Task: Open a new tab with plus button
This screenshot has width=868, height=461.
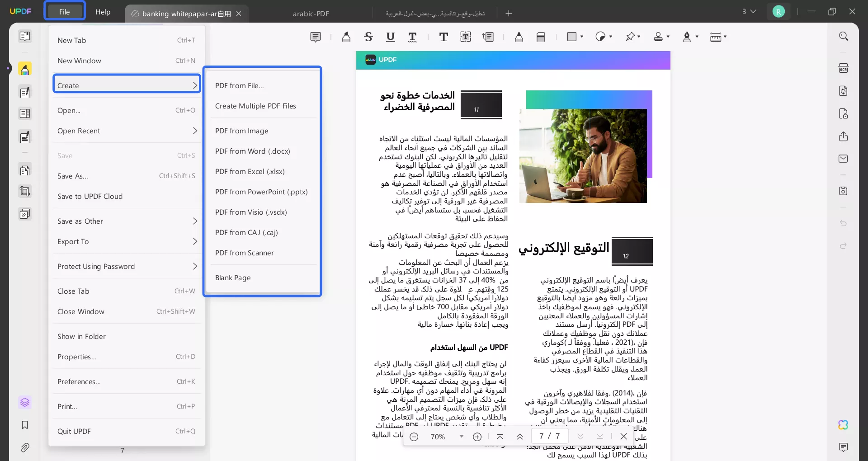Action: (509, 13)
